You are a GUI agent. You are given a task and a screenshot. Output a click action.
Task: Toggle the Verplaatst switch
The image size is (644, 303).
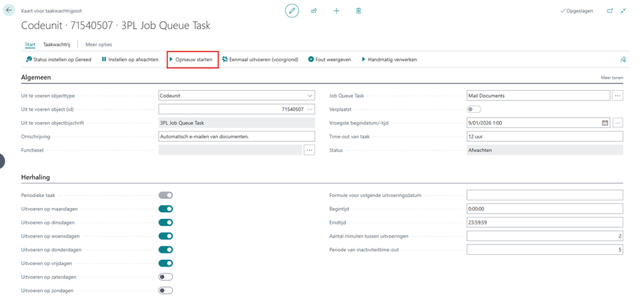(x=474, y=109)
